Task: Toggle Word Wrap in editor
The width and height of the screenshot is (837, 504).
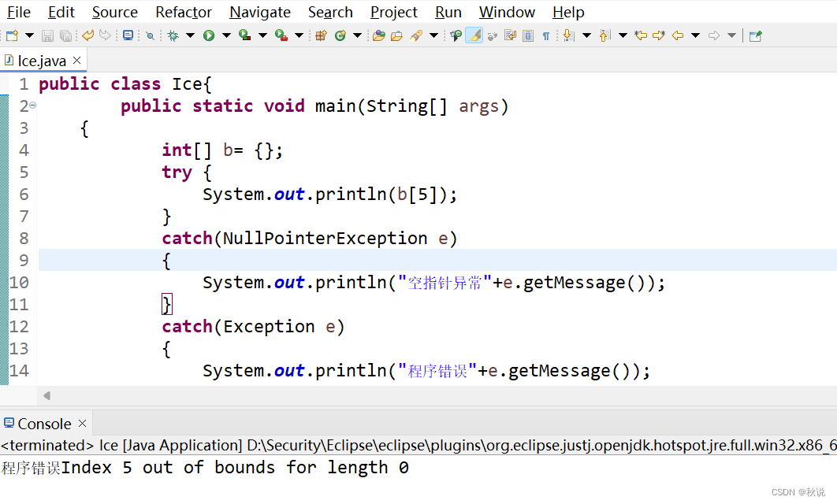Action: [510, 35]
